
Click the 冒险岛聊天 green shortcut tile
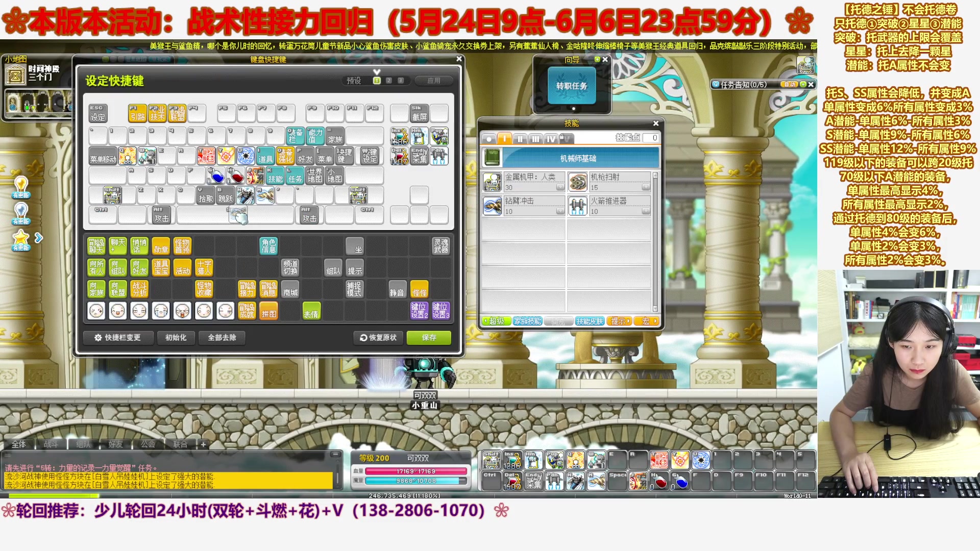(96, 246)
